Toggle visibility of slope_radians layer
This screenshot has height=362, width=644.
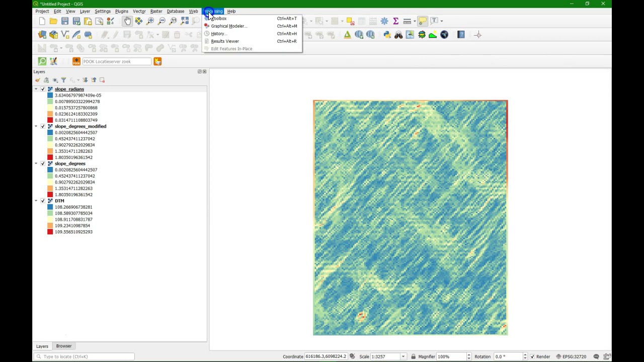[x=43, y=89]
